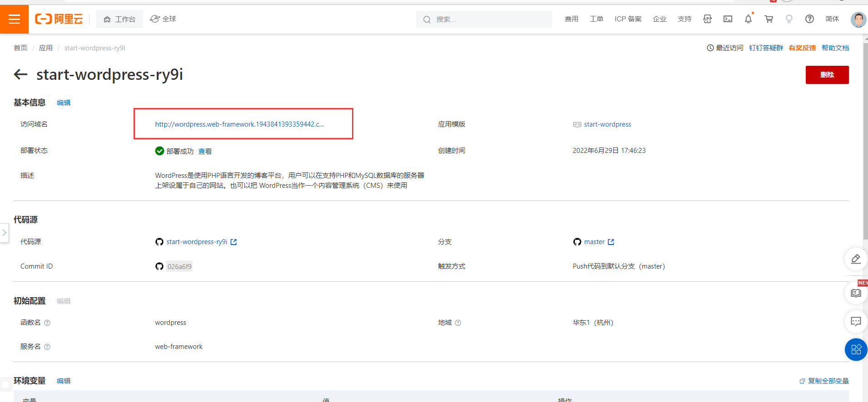Open the shopping cart
Screen dimensions: 868x402
point(769,19)
